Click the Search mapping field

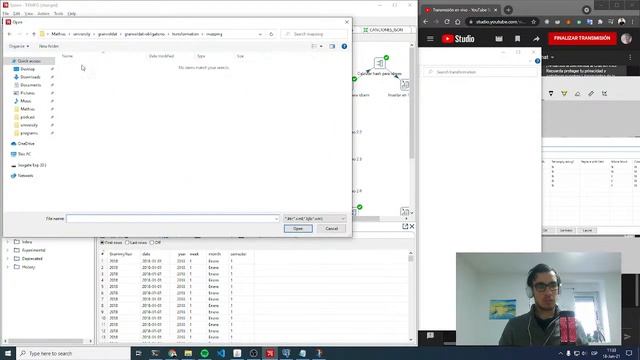(x=315, y=34)
